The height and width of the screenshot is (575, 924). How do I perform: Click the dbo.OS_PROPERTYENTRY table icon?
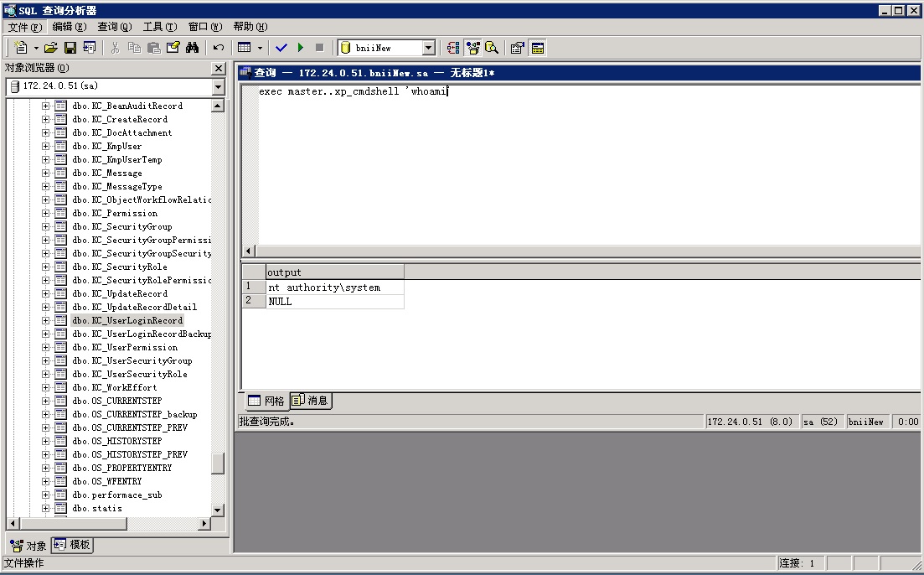coord(60,469)
